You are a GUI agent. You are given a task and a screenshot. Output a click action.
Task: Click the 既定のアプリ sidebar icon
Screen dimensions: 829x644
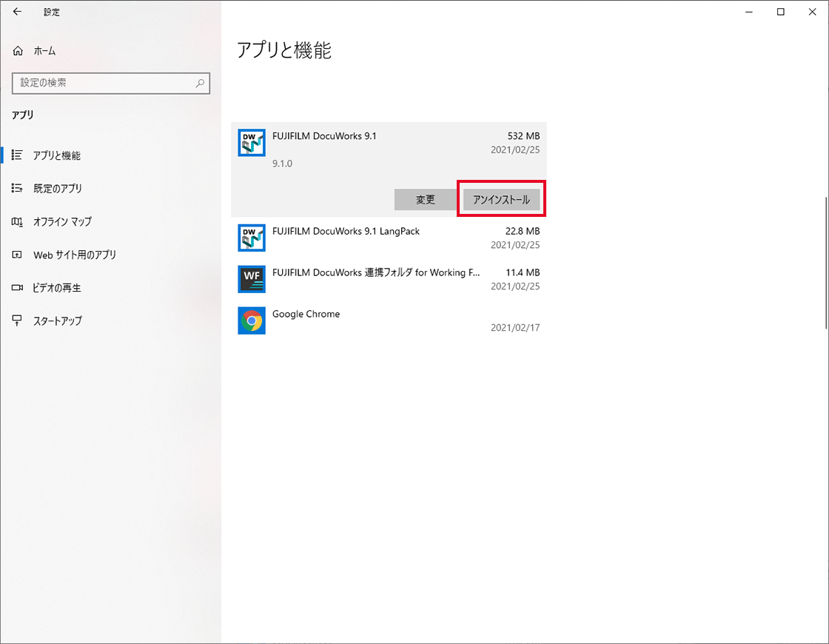tap(18, 188)
